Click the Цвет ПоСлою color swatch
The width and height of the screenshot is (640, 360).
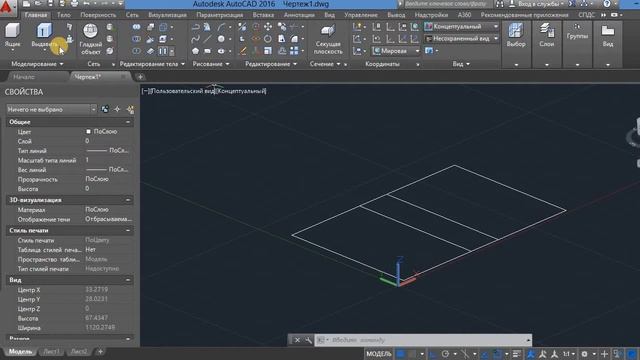coord(88,131)
